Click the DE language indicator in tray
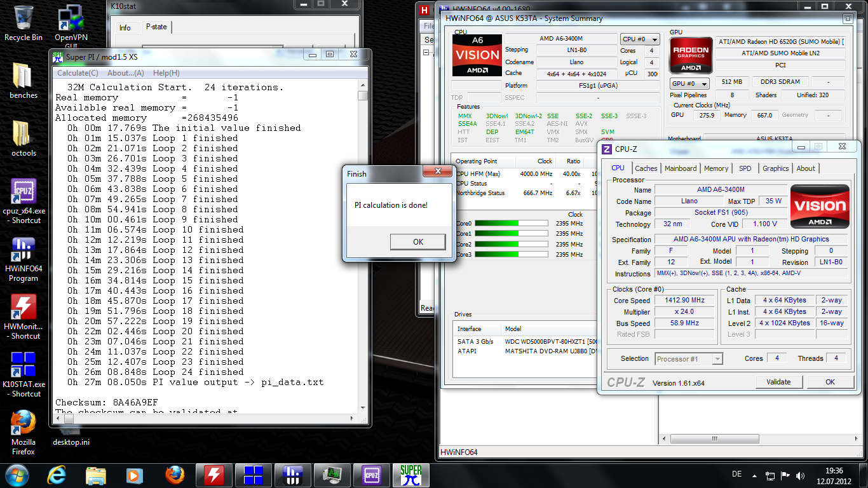This screenshot has height=488, width=868. [737, 475]
